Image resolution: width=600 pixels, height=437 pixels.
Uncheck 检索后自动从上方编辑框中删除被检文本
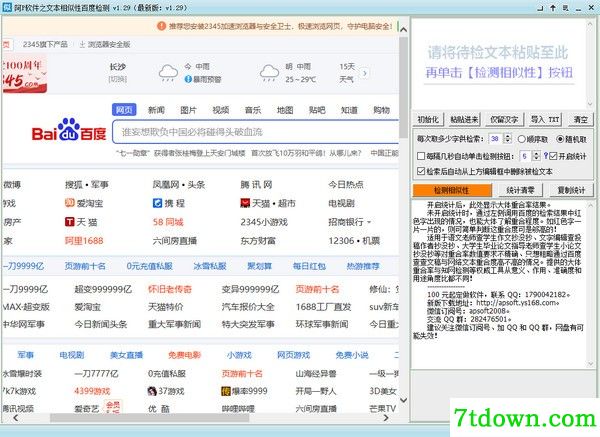pyautogui.click(x=421, y=171)
